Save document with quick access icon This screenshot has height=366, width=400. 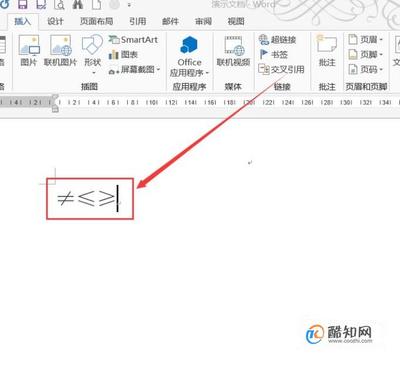pyautogui.click(x=22, y=4)
